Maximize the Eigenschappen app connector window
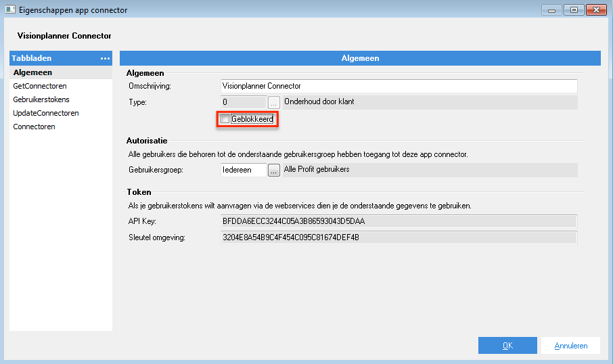 coord(574,9)
